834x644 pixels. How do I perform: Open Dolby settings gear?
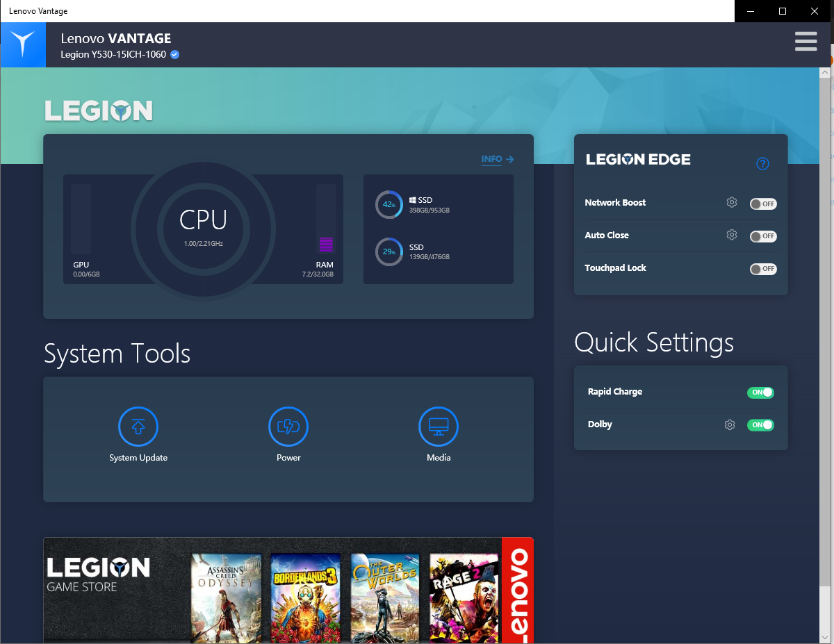tap(729, 424)
